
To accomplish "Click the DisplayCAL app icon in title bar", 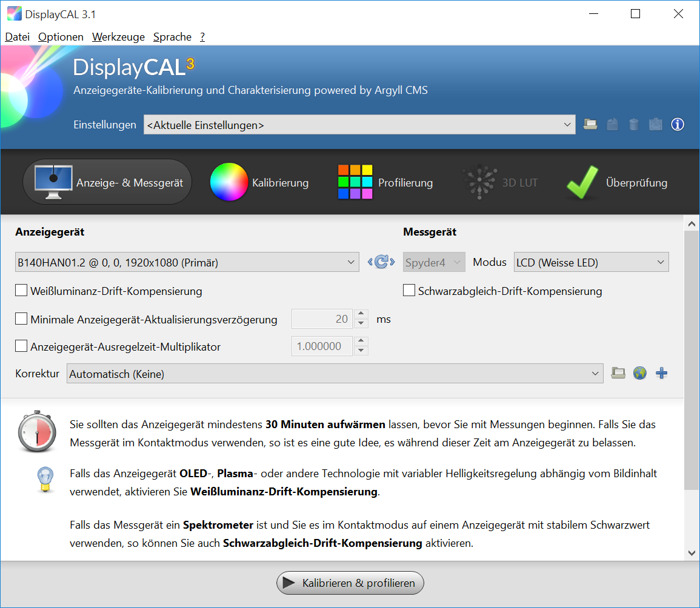I will coord(14,14).
